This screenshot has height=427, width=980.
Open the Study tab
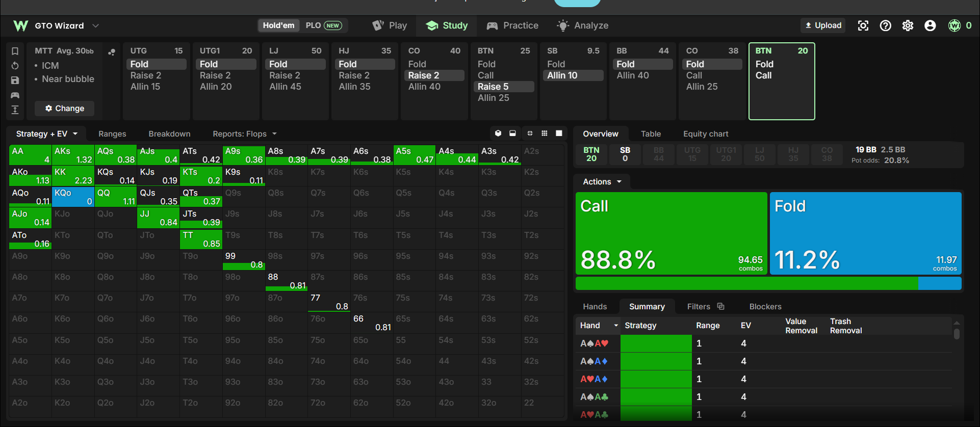tap(447, 25)
